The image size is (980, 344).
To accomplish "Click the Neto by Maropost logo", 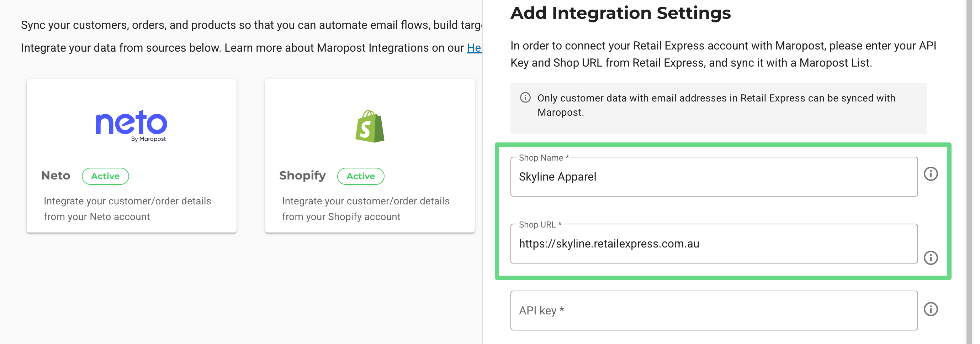I will tap(131, 125).
